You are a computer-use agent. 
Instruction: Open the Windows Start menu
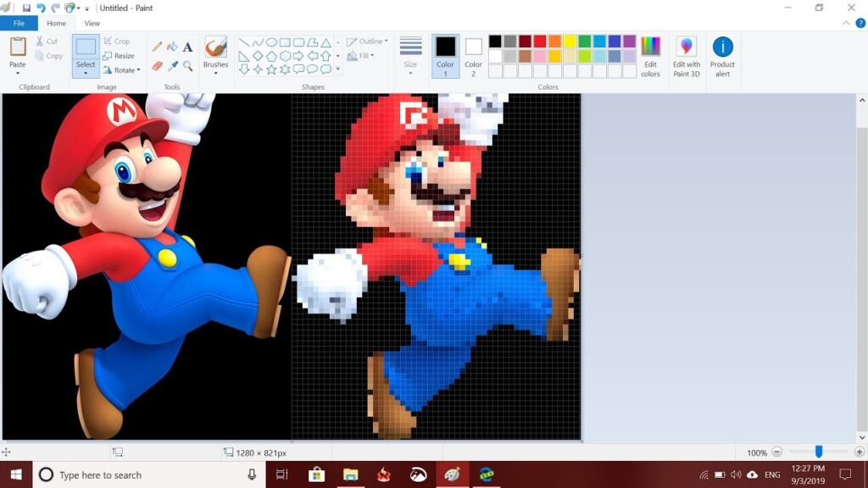point(16,474)
